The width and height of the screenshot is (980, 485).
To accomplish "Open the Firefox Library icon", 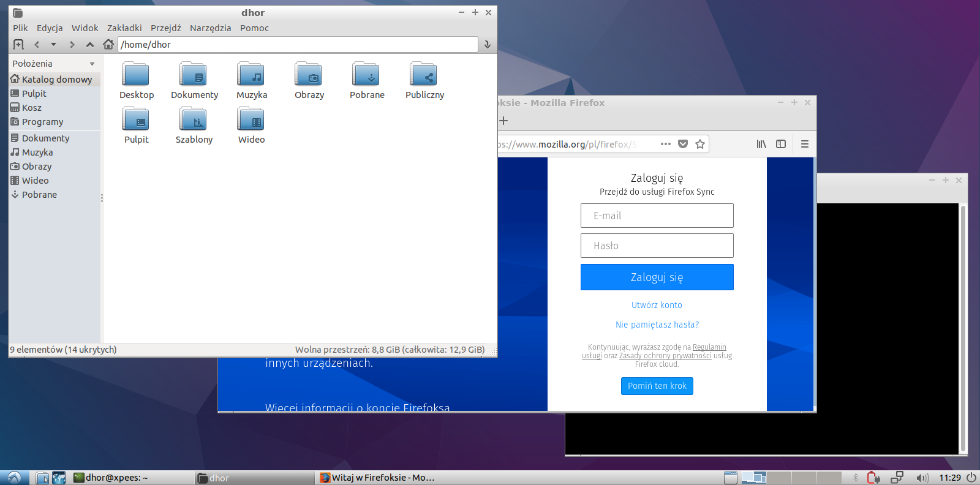I will click(x=761, y=144).
